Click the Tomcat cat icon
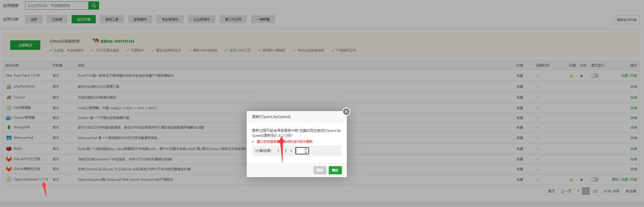Screen dimensions: 644x207 point(9,97)
